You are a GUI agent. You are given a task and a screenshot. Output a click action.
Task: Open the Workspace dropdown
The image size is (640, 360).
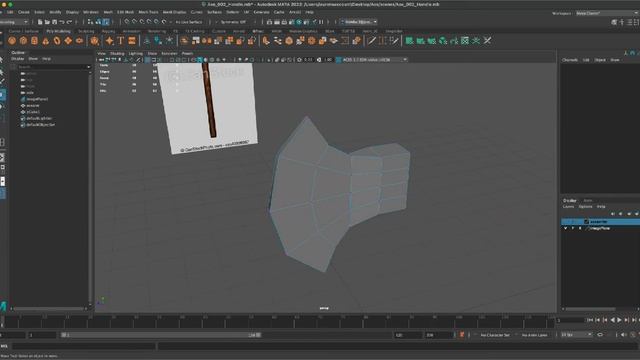pos(607,13)
